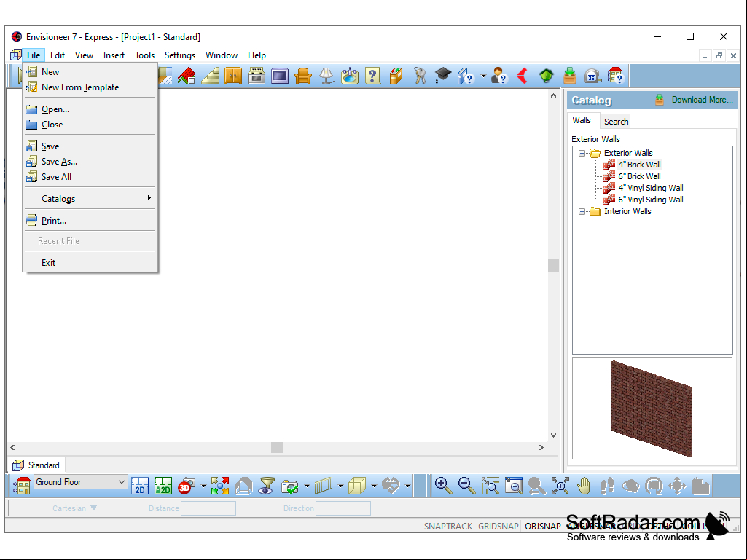Open the Cartesian coordinate dropdown
Screen dimensions: 747x560
pyautogui.click(x=74, y=508)
